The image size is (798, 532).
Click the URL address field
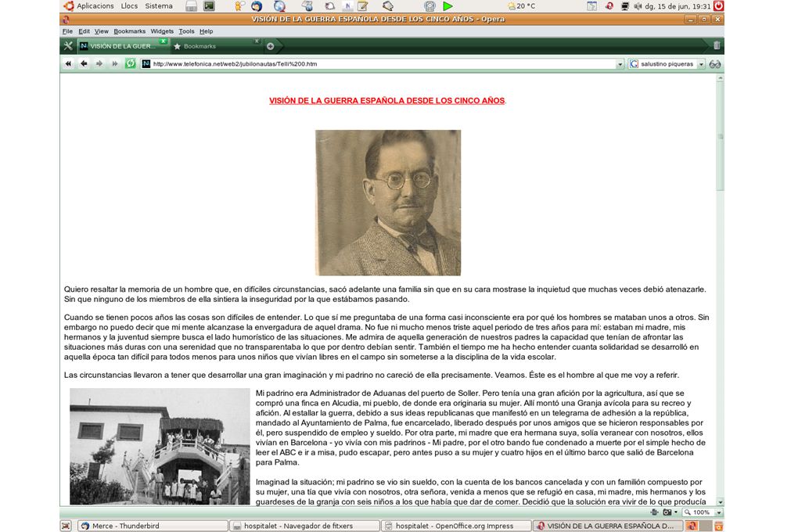383,64
